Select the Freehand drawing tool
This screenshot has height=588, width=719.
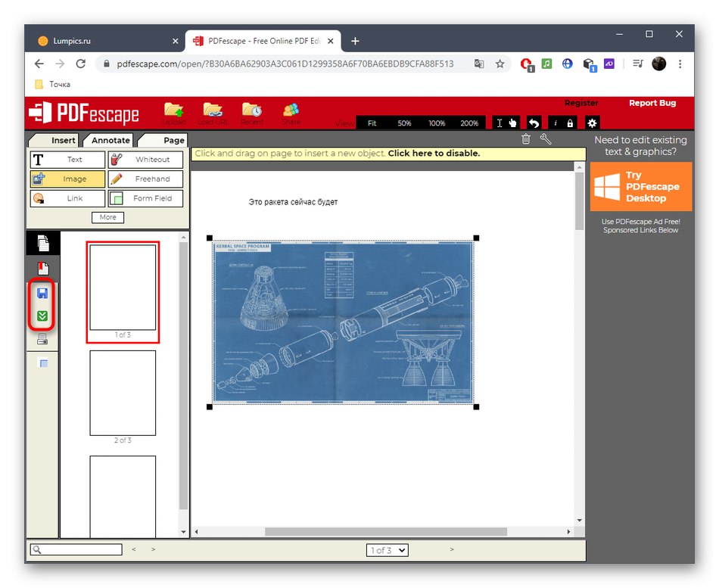pyautogui.click(x=145, y=179)
